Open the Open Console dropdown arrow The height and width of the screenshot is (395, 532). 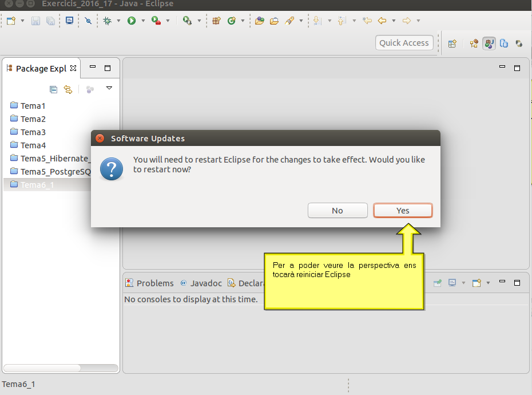pos(488,283)
